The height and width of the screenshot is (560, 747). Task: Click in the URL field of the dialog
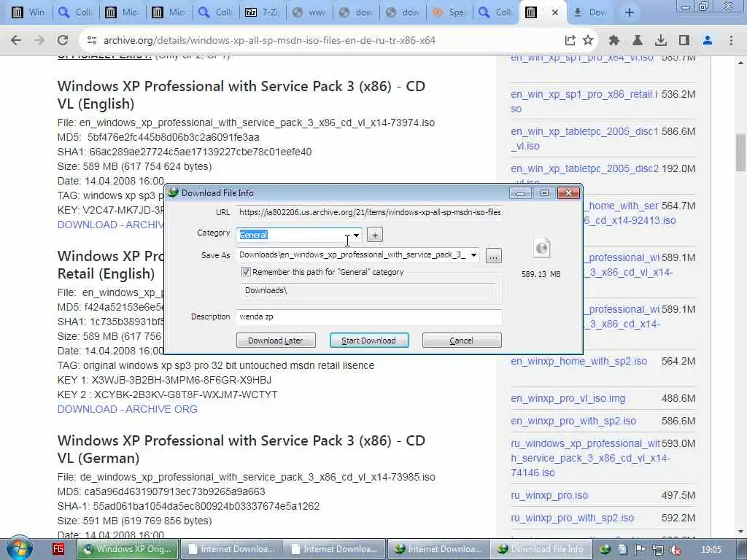point(369,212)
